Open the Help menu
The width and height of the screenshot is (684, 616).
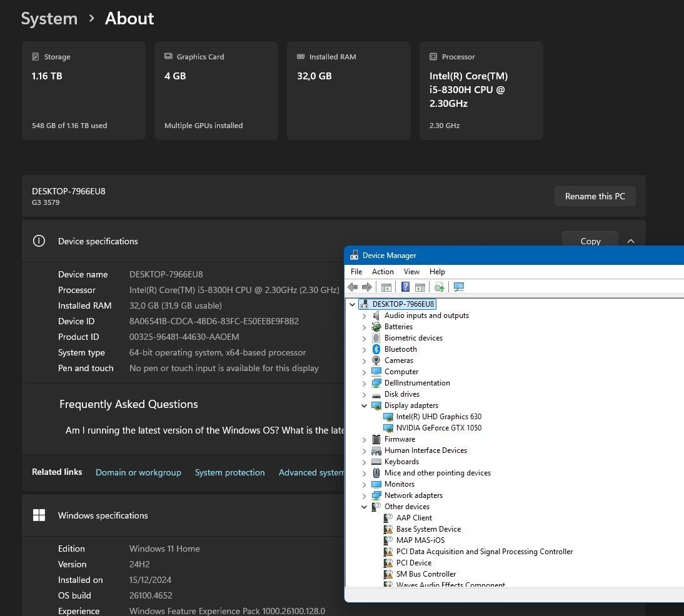(437, 272)
